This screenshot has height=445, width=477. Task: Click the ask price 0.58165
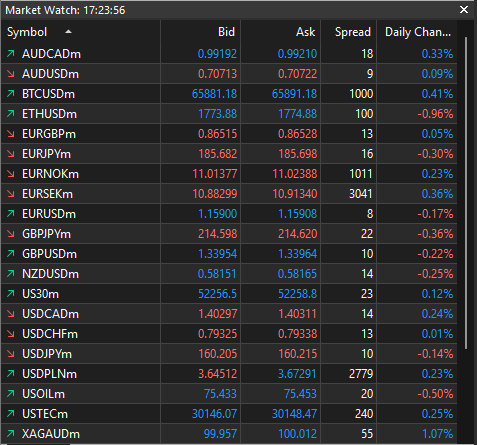[297, 274]
